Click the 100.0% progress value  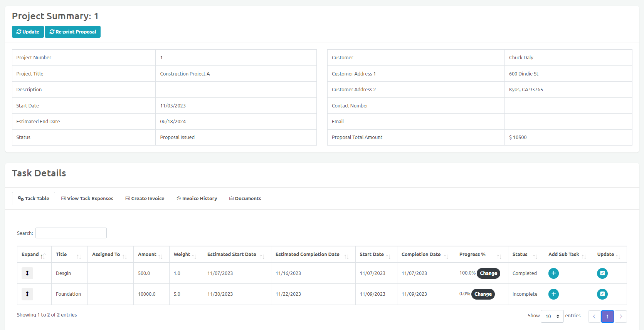467,273
